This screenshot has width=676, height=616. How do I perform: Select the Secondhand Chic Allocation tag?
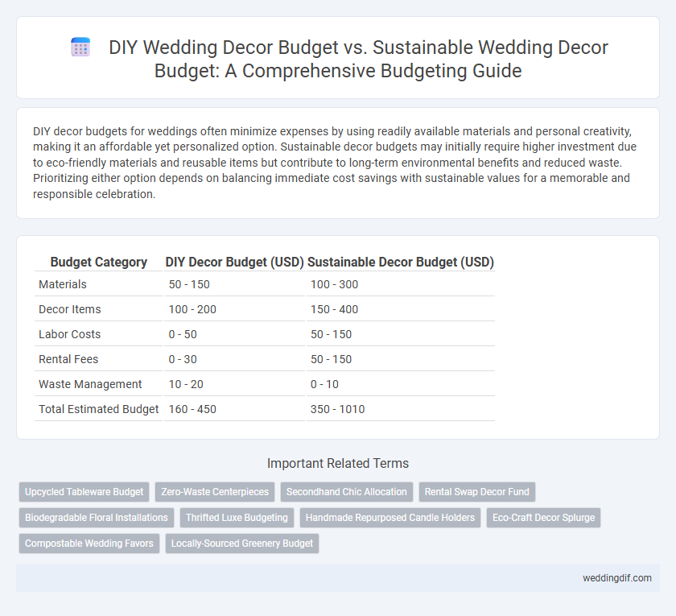pos(347,492)
